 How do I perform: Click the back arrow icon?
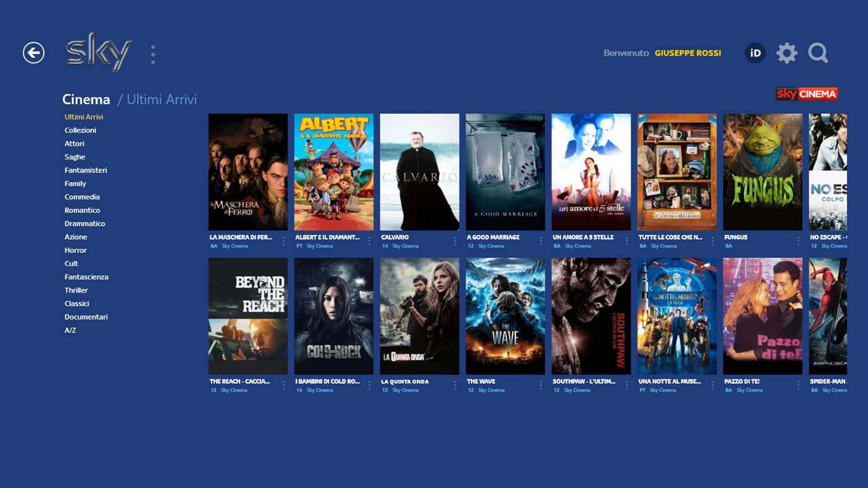click(x=34, y=53)
